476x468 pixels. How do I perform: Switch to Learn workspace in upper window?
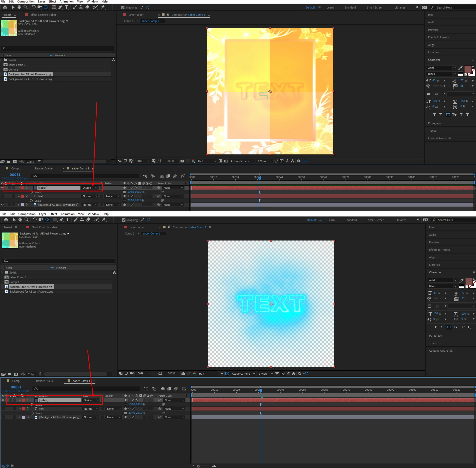(330, 8)
